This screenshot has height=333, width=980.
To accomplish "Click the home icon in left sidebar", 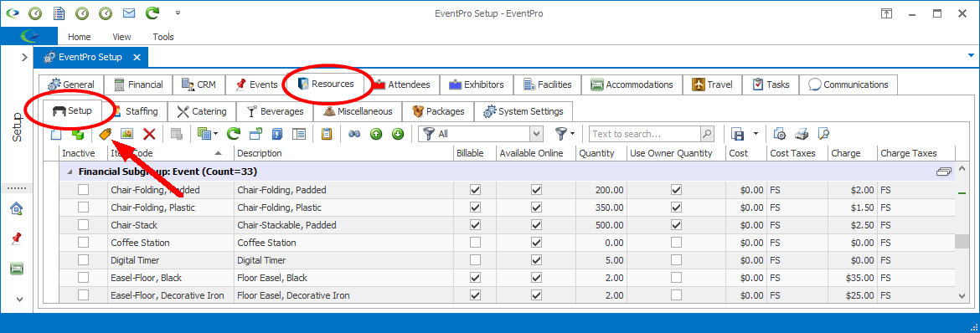I will (16, 208).
